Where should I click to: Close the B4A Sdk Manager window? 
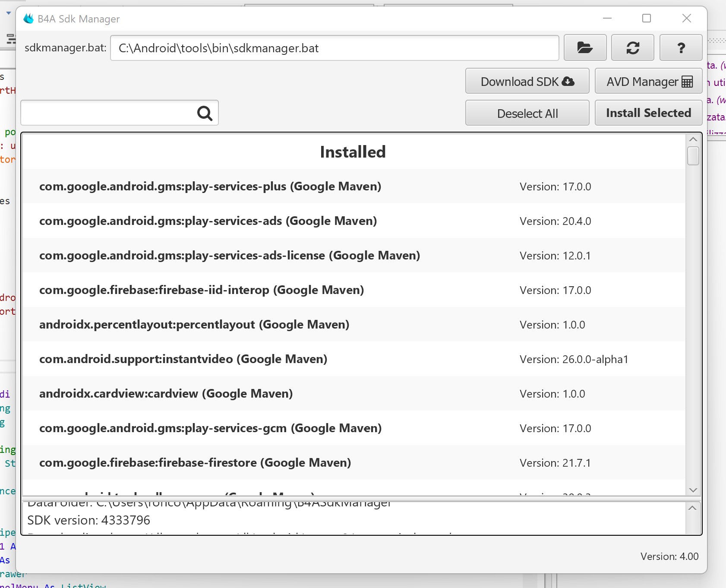click(x=687, y=18)
